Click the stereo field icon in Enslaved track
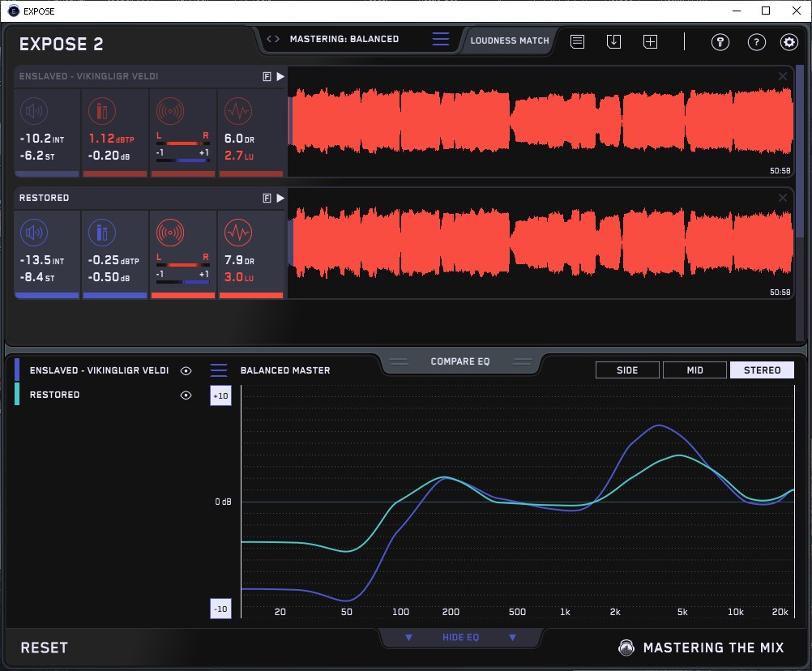 coord(170,111)
